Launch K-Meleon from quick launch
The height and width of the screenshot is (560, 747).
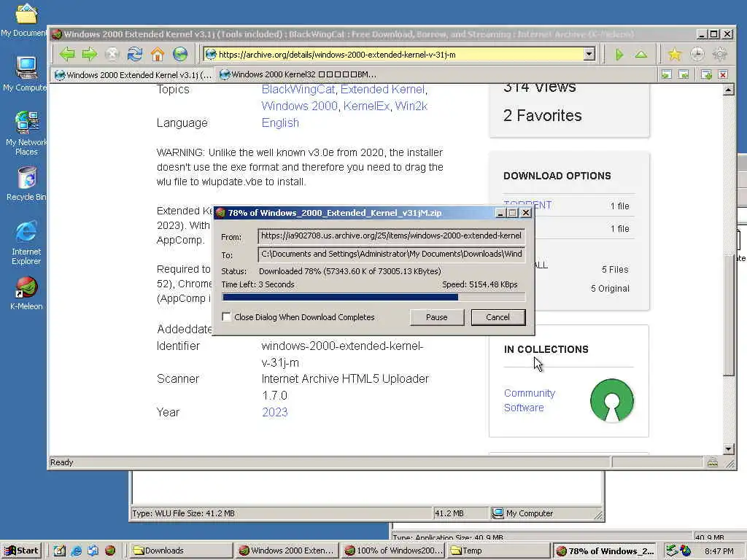pyautogui.click(x=110, y=551)
